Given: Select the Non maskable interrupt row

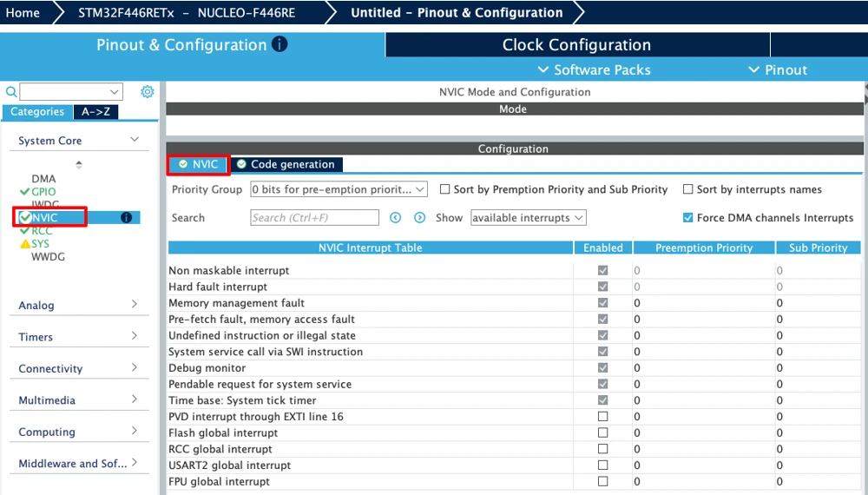Looking at the screenshot, I should pos(514,270).
